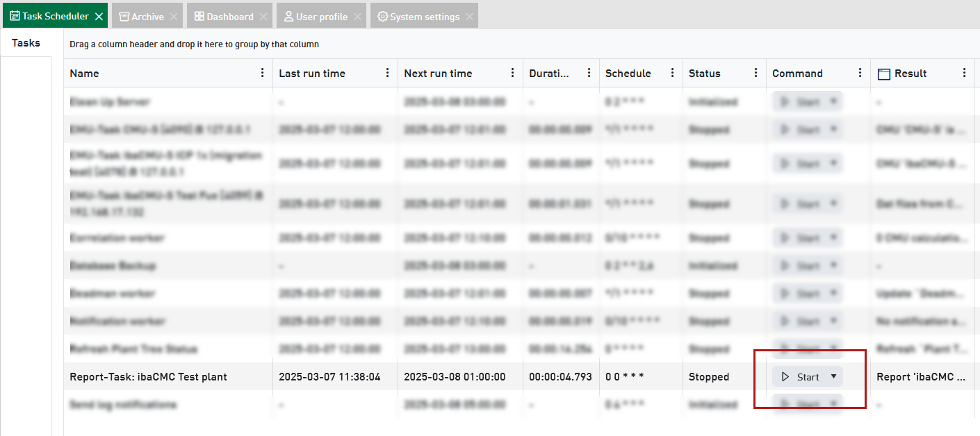
Task: Open the Schedule column kebab menu
Action: tap(672, 73)
